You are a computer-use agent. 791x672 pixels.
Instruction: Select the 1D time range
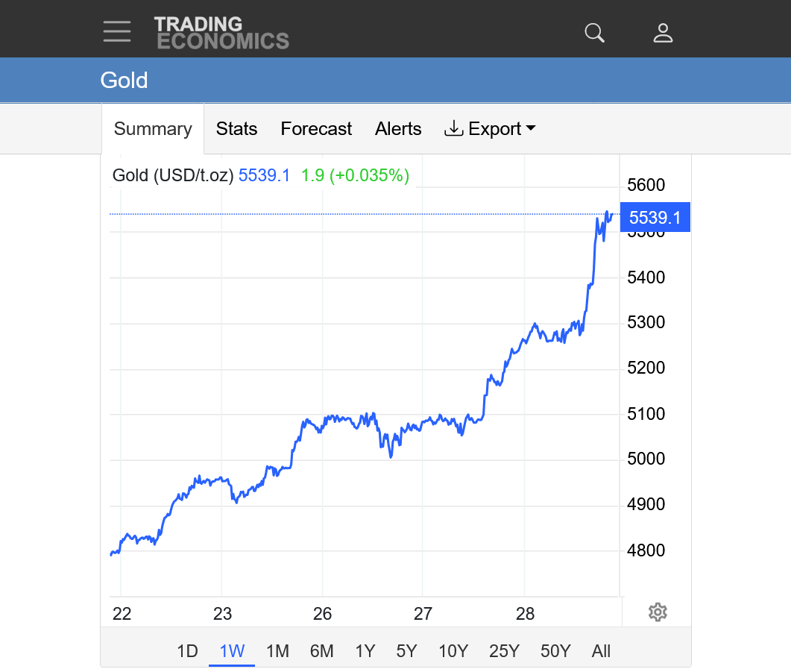coord(187,651)
